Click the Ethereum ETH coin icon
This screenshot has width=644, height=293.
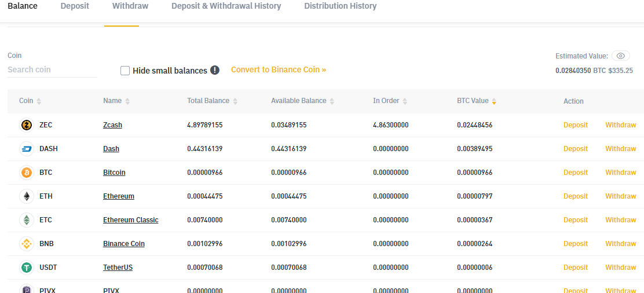pos(26,196)
